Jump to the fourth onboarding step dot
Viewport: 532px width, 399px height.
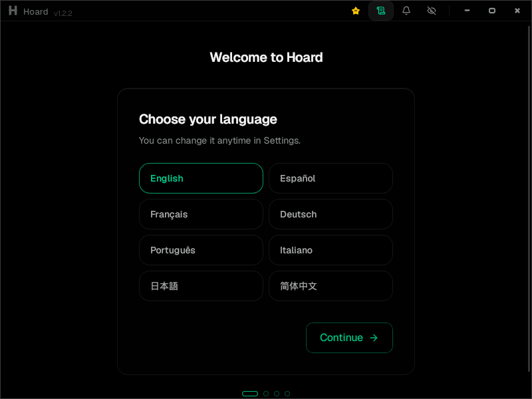coord(287,394)
